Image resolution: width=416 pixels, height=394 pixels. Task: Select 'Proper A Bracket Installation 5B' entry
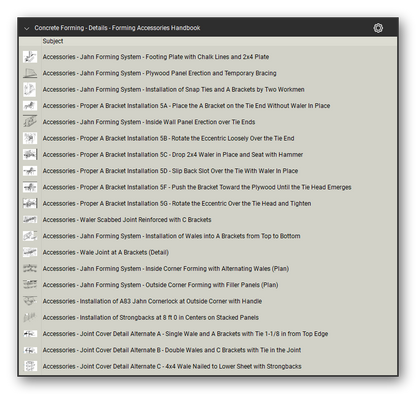coord(168,138)
